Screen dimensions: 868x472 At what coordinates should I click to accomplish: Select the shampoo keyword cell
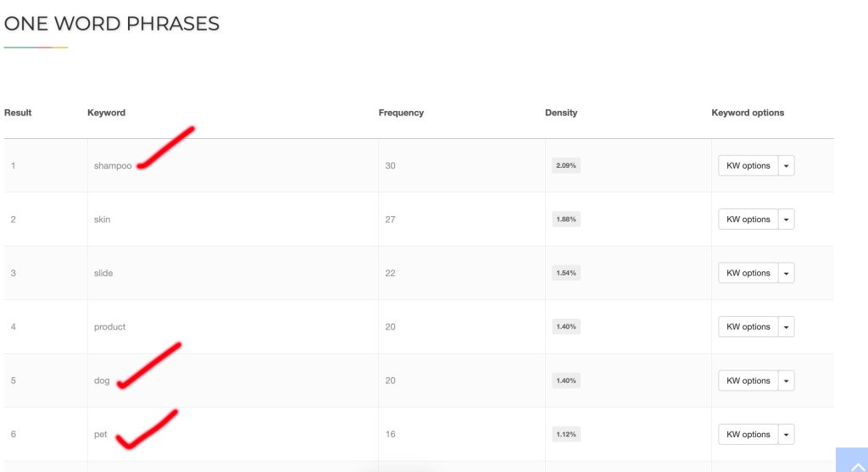pos(113,166)
